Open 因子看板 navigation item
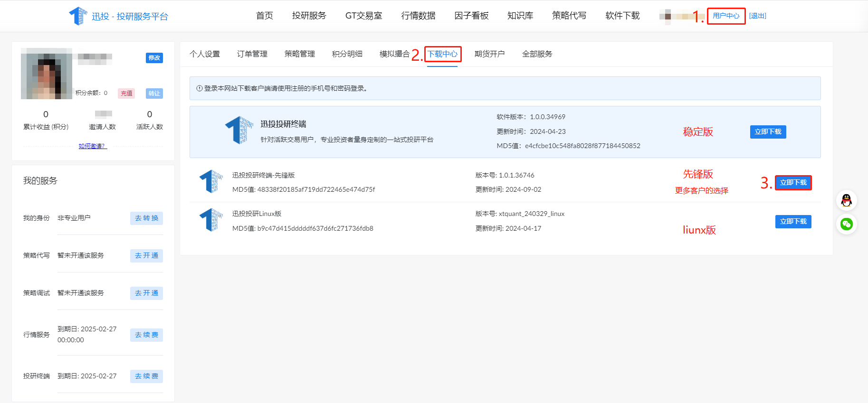The image size is (868, 403). [472, 16]
